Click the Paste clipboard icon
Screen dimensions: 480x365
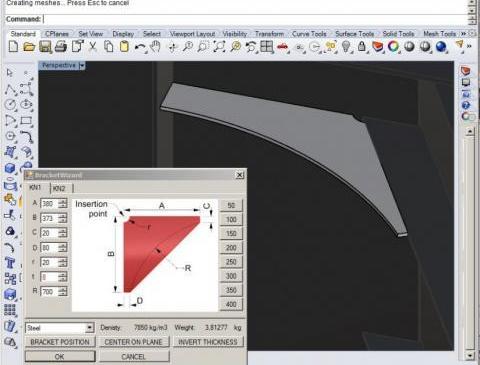point(124,46)
